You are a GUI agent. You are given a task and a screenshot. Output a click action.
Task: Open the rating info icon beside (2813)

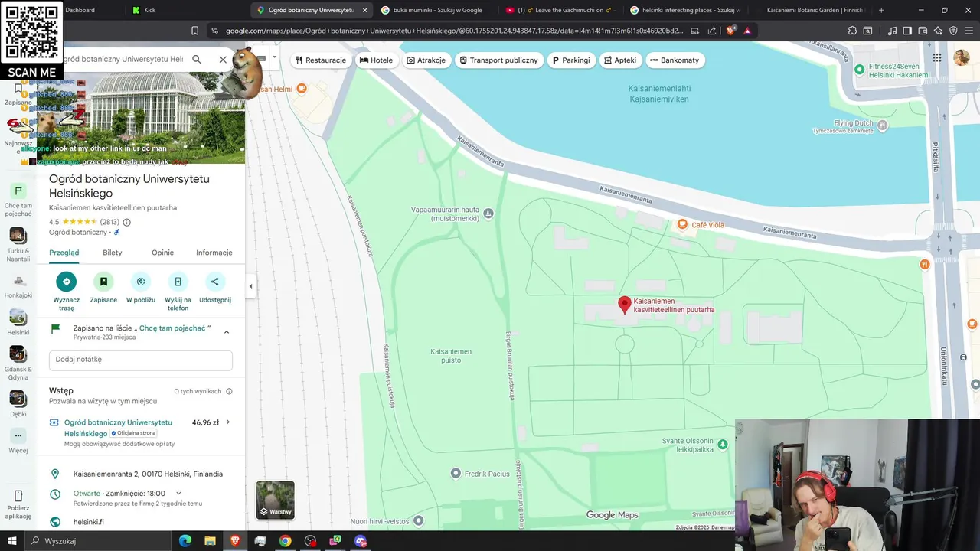(x=127, y=222)
